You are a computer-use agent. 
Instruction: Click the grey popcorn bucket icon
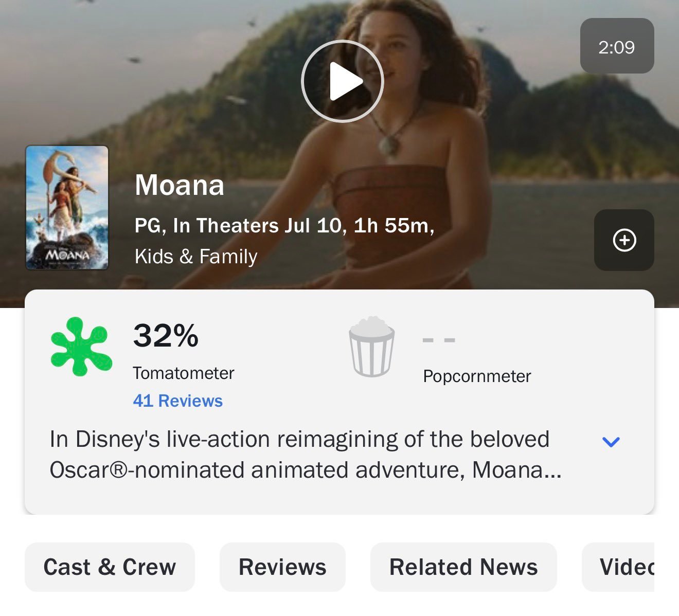(372, 347)
